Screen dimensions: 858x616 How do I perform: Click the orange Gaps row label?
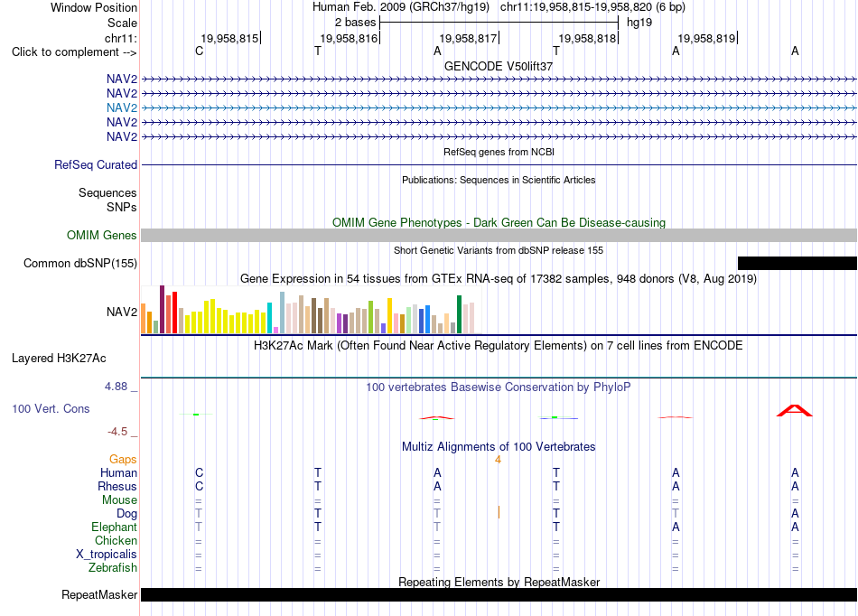(x=123, y=460)
